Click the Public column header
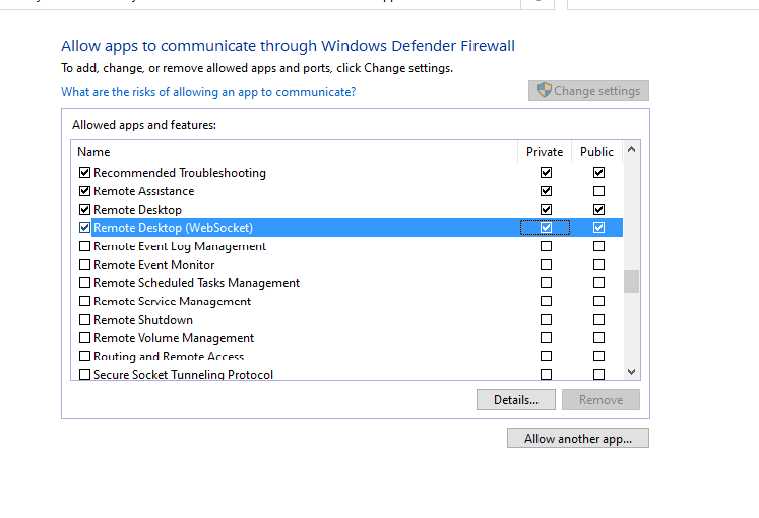 597,152
